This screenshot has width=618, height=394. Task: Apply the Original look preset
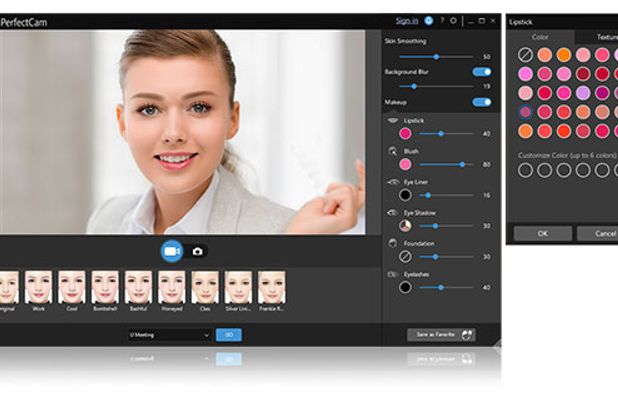(x=8, y=291)
